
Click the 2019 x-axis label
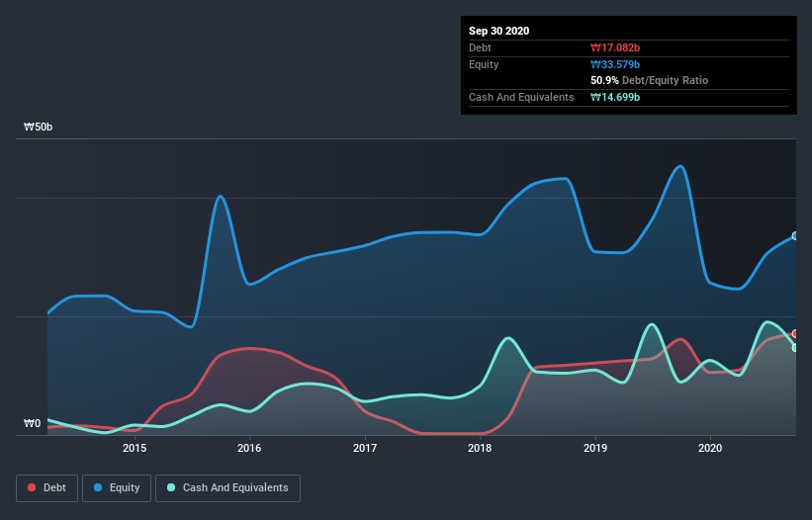pos(595,448)
